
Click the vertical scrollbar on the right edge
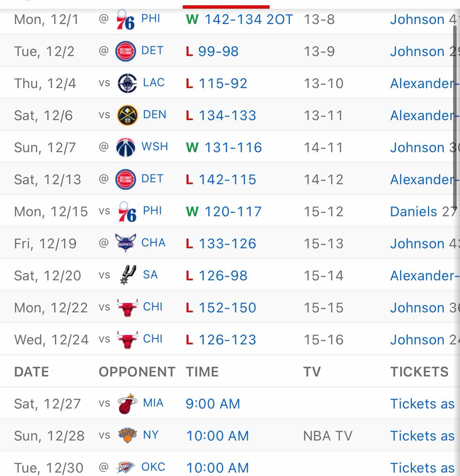coord(455,114)
